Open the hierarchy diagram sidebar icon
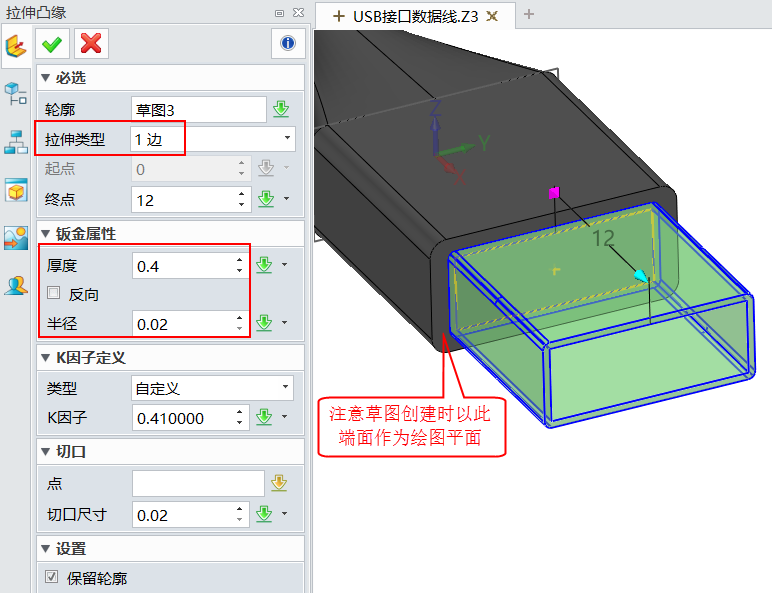772x593 pixels. click(16, 142)
